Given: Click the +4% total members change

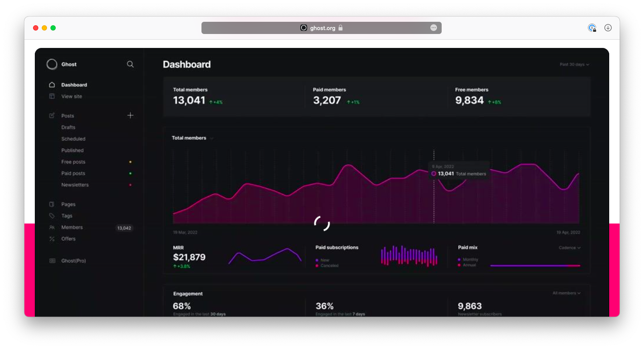Looking at the screenshot, I should click(216, 102).
